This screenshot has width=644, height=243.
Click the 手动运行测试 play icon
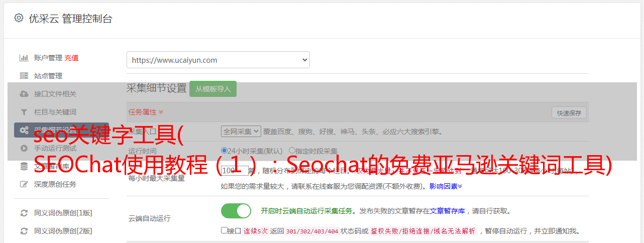[x=24, y=148]
